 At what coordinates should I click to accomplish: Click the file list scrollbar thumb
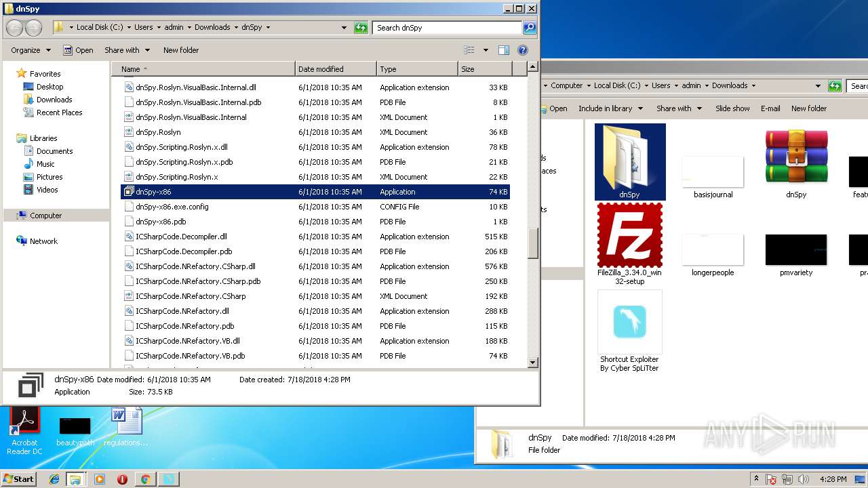pyautogui.click(x=532, y=243)
